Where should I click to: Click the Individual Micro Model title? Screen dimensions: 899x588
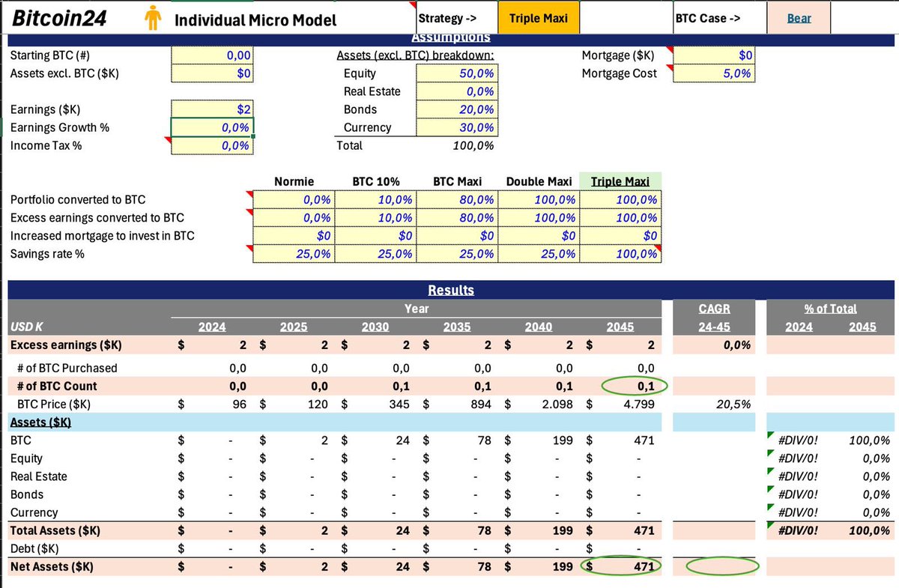[x=255, y=20]
